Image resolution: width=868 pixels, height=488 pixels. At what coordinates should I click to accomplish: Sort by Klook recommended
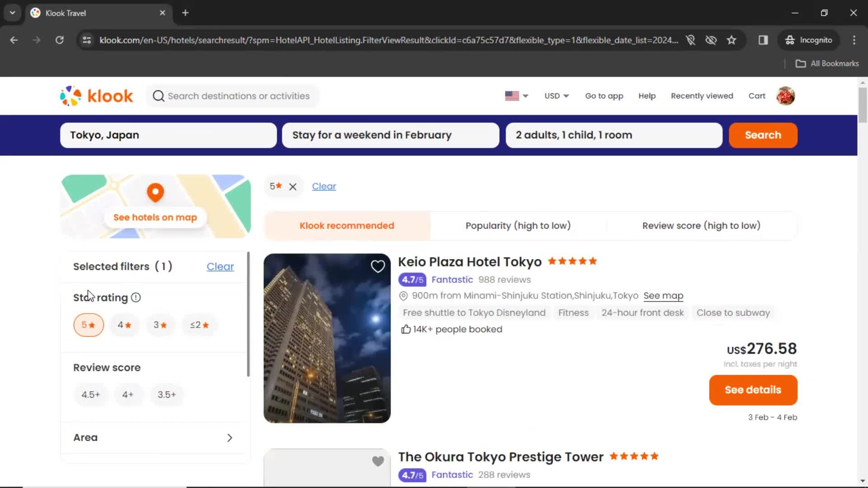[x=347, y=225]
